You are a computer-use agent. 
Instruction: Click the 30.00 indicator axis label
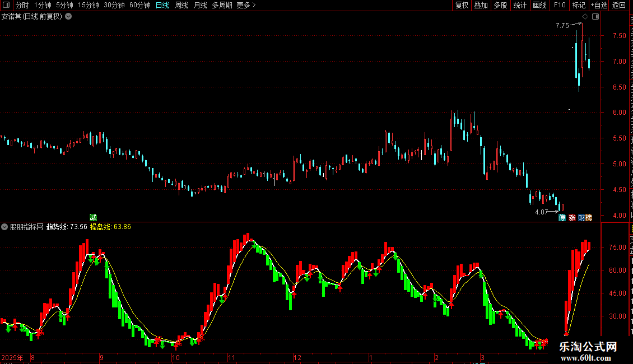pyautogui.click(x=617, y=316)
